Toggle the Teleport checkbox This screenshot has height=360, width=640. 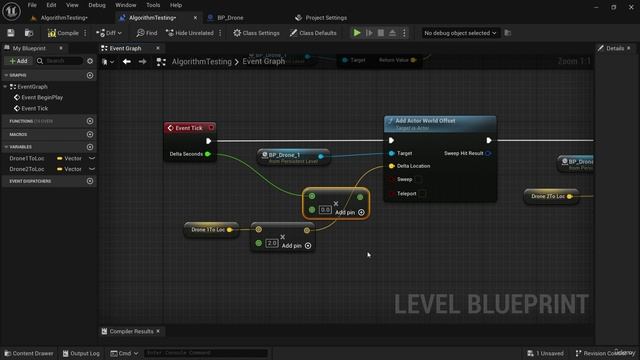pyautogui.click(x=423, y=194)
